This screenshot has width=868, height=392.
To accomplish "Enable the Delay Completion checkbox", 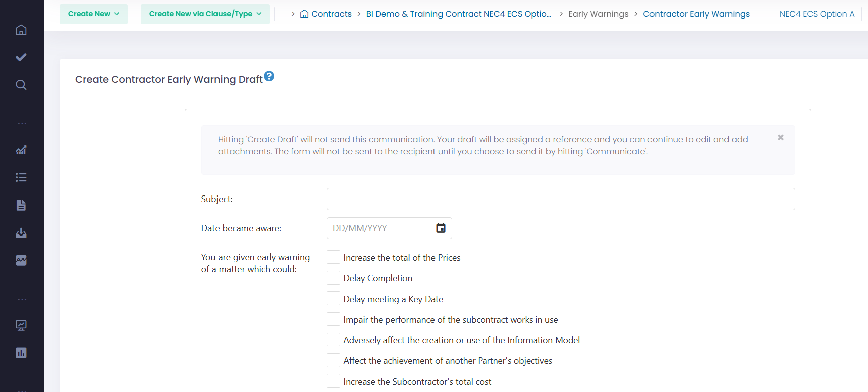I will coord(333,277).
